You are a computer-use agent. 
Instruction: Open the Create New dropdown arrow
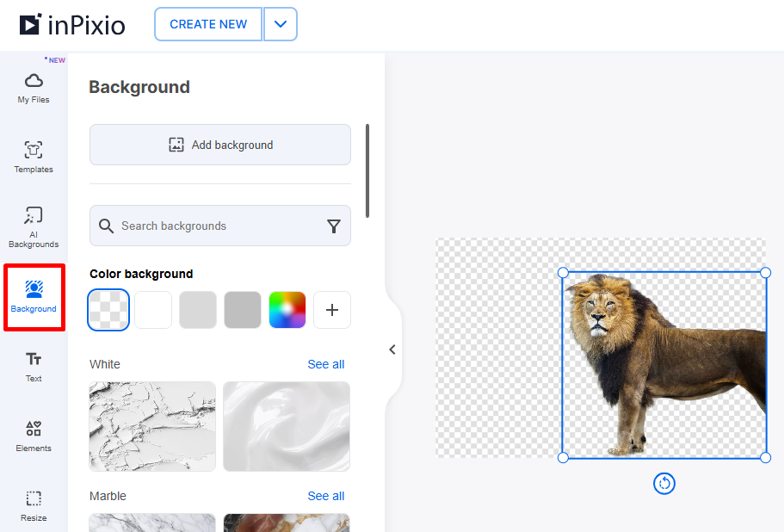point(281,25)
